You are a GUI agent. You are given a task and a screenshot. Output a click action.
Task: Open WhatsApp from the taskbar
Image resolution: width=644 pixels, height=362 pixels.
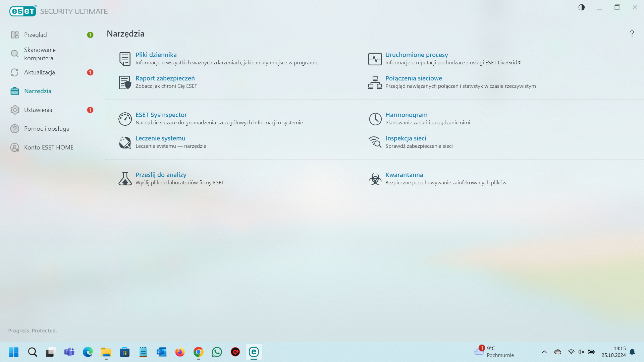(217, 352)
